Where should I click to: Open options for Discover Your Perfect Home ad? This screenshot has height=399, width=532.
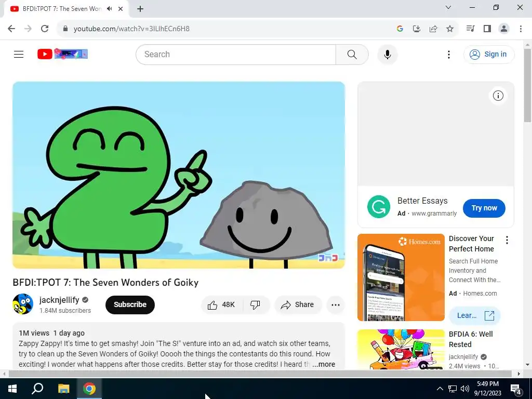(507, 240)
